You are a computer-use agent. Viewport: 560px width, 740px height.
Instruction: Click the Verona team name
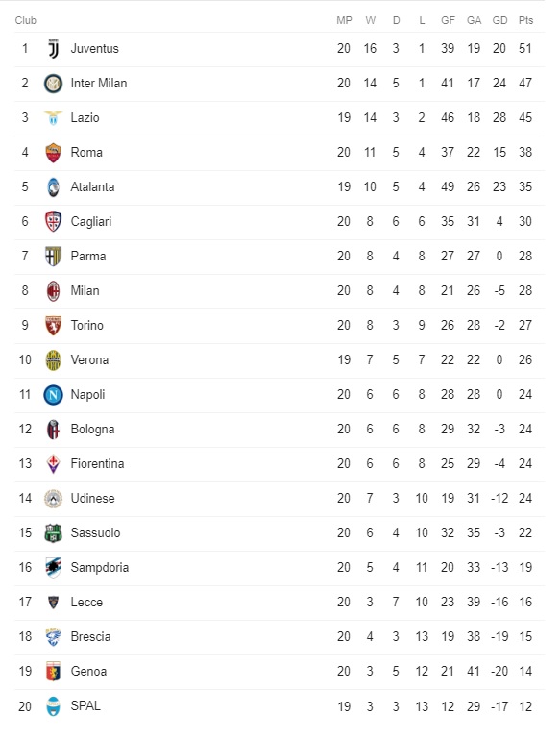tap(89, 360)
